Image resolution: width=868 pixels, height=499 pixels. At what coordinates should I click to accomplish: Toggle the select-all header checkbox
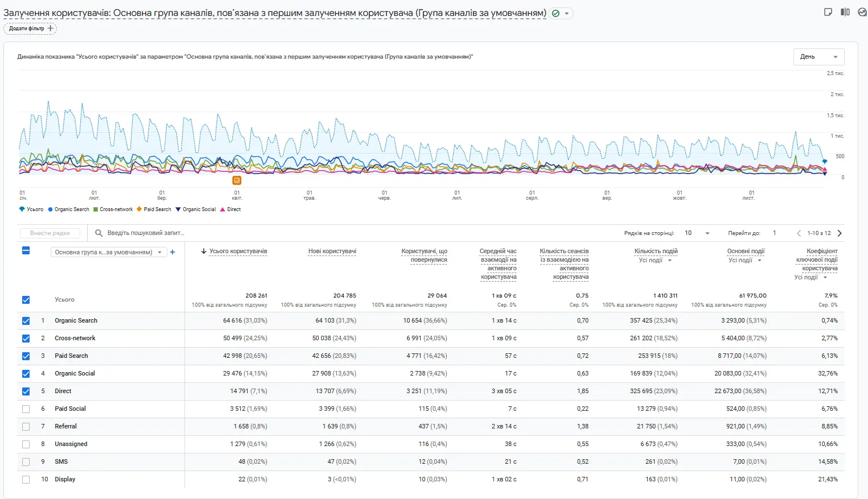click(x=26, y=250)
